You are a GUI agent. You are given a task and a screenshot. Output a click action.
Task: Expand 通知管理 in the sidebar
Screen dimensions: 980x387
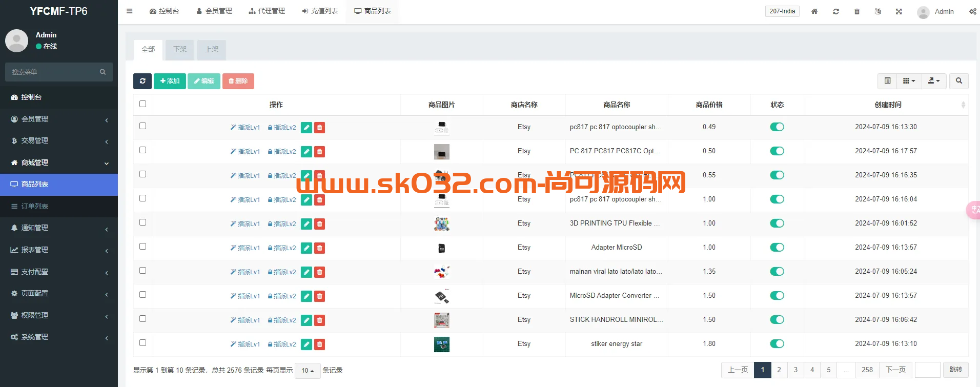(x=59, y=228)
